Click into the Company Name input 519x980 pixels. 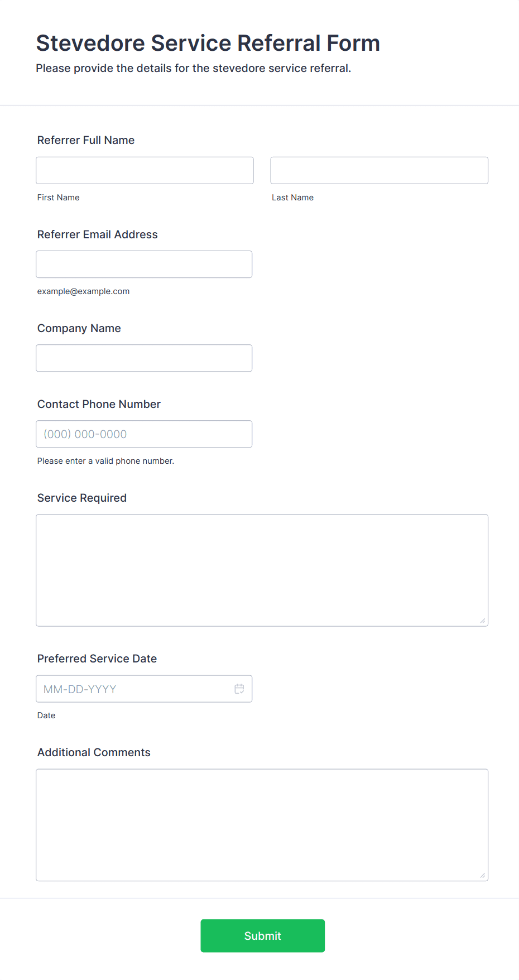click(x=144, y=358)
